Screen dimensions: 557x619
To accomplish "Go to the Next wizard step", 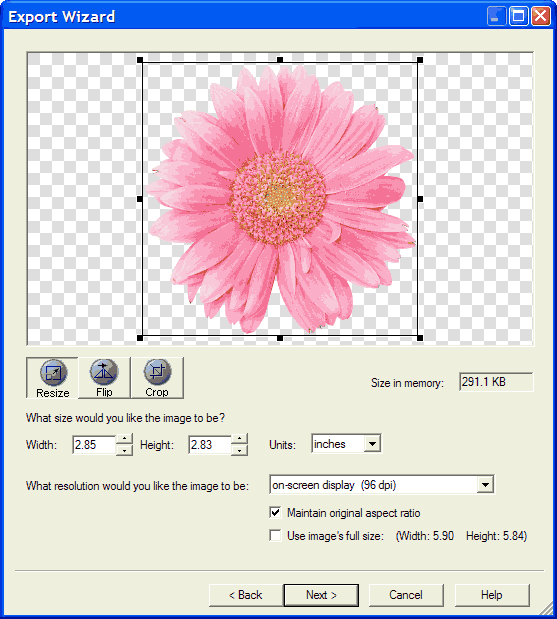I will click(x=321, y=595).
